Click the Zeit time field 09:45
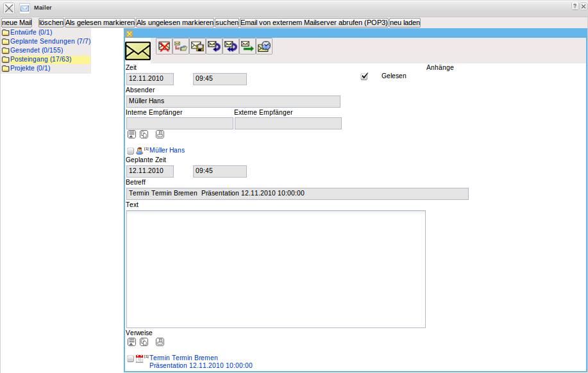This screenshot has width=588, height=373. (x=220, y=79)
